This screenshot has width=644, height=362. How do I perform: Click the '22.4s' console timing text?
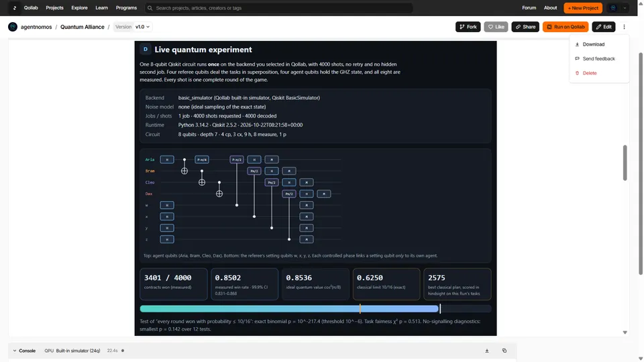(x=112, y=351)
